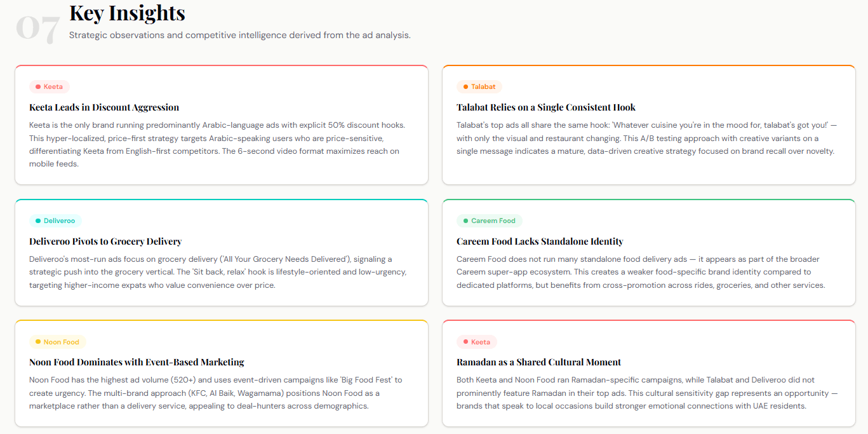The image size is (868, 434).
Task: Click the Keeta tag above Discount Aggression title
Action: coord(50,86)
